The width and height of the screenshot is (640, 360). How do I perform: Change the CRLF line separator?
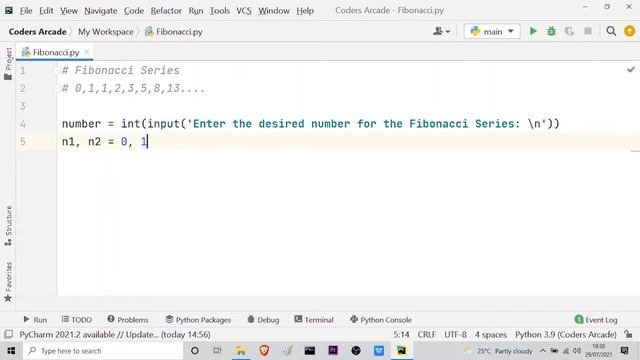click(x=427, y=334)
